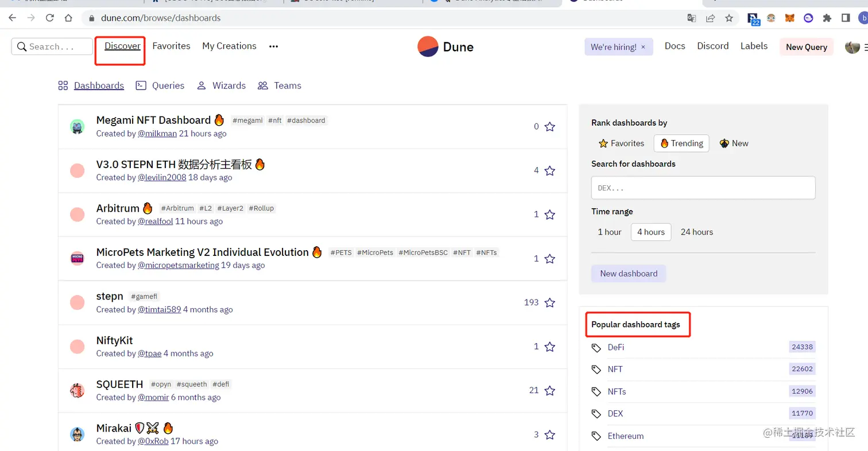
Task: Rank dashboards by Favorites
Action: pyautogui.click(x=622, y=143)
